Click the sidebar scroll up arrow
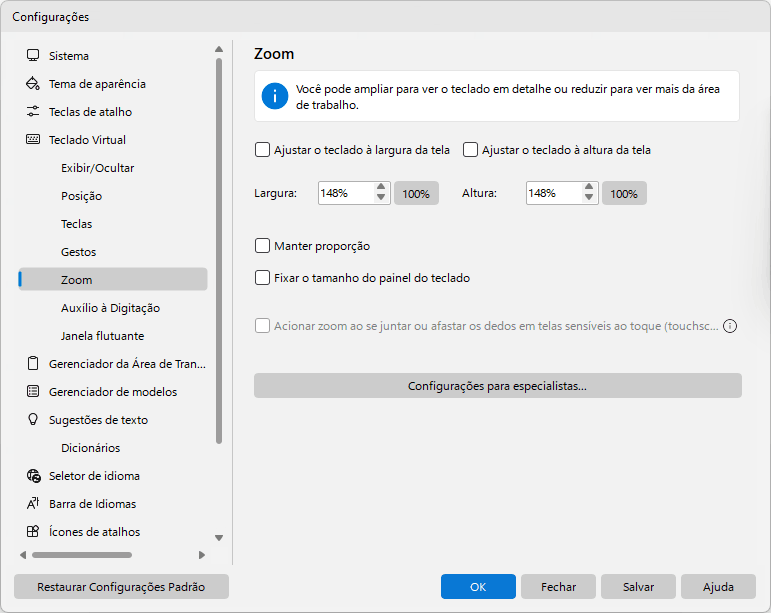 pos(219,49)
